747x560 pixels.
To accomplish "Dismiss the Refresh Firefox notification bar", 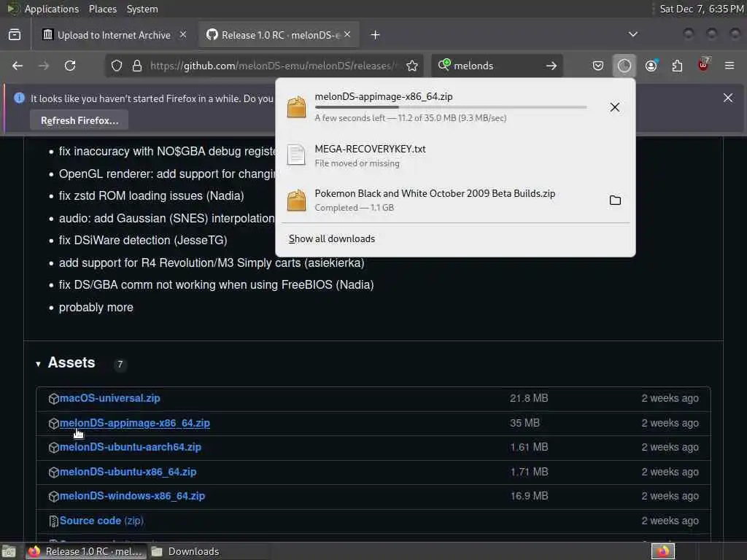I will tap(728, 98).
